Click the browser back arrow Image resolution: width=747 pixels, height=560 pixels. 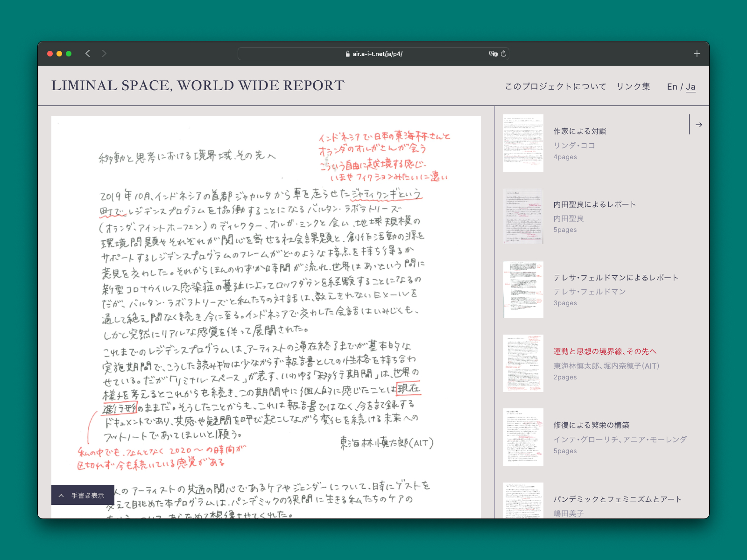coord(88,54)
